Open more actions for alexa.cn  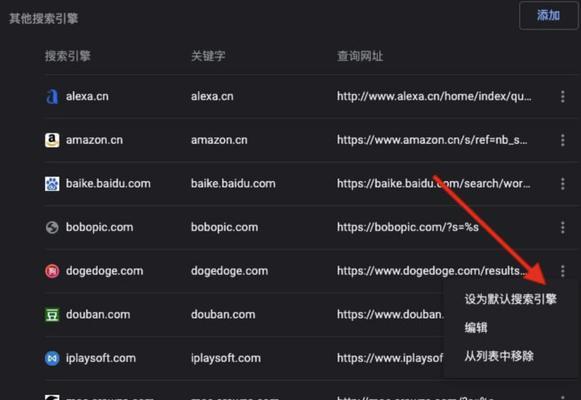562,96
